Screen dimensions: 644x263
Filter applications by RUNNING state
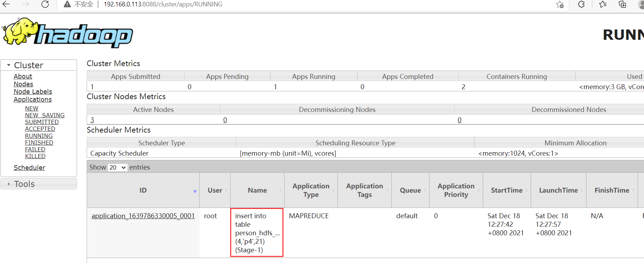(x=39, y=136)
